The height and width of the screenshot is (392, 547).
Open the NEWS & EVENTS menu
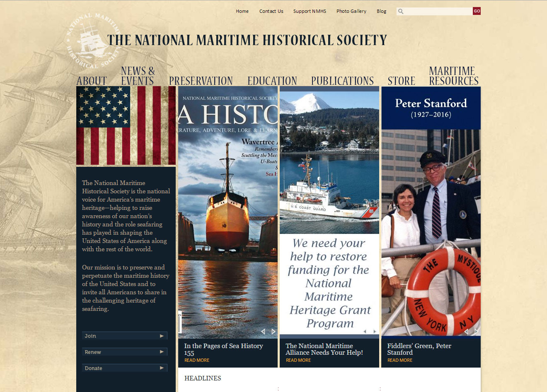tap(138, 76)
